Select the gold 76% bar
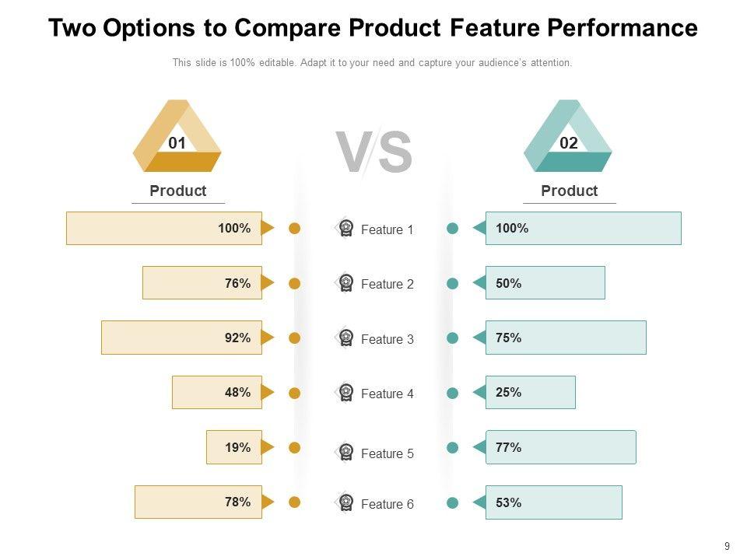This screenshot has width=747, height=560. click(x=202, y=283)
